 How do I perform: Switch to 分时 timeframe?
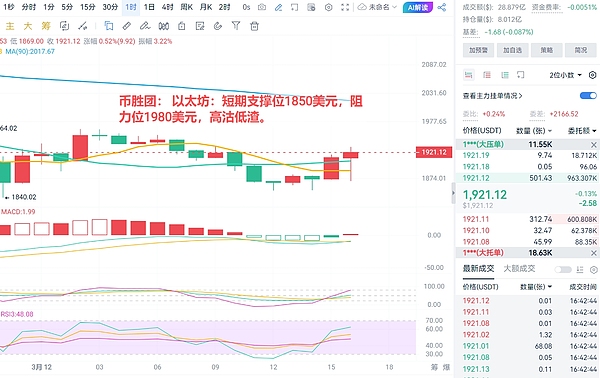click(29, 7)
